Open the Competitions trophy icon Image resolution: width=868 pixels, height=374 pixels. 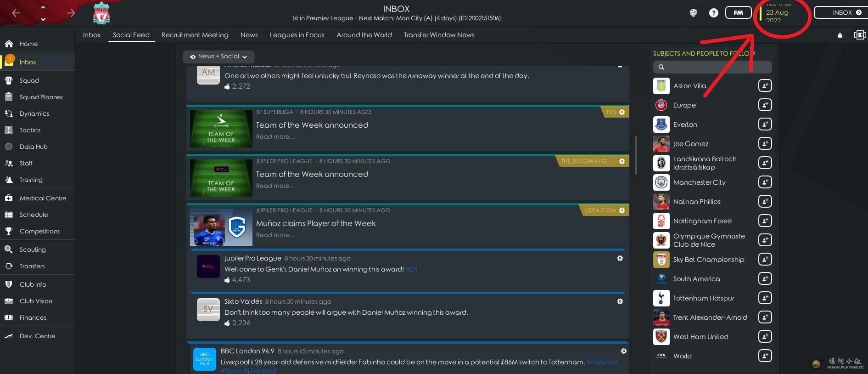click(x=9, y=231)
